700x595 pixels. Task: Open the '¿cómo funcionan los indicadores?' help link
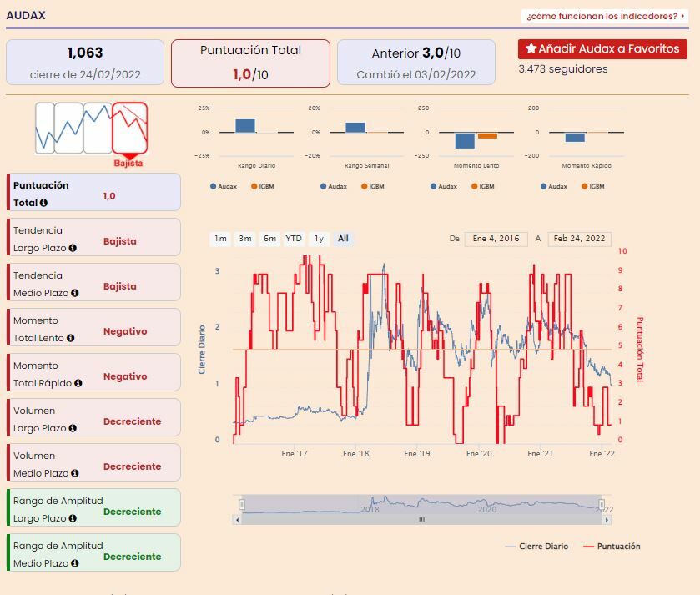tap(604, 16)
